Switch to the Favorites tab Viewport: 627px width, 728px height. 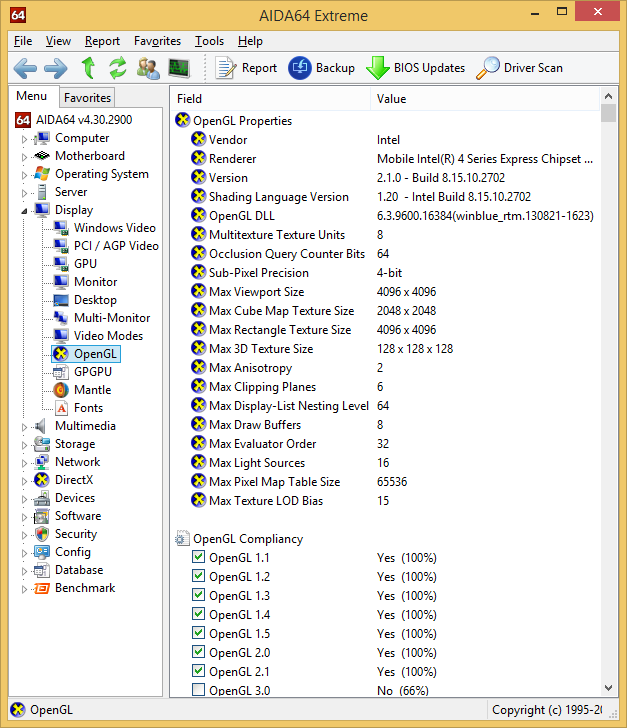(87, 98)
